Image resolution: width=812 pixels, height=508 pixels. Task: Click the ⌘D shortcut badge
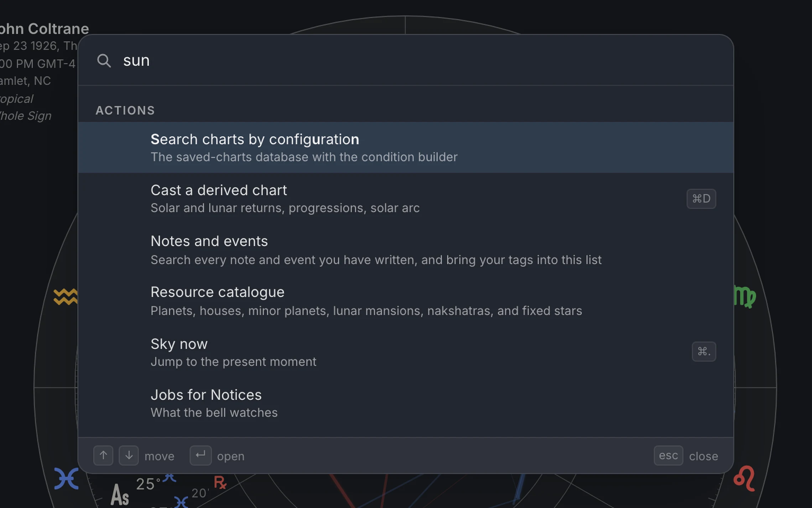coord(701,199)
